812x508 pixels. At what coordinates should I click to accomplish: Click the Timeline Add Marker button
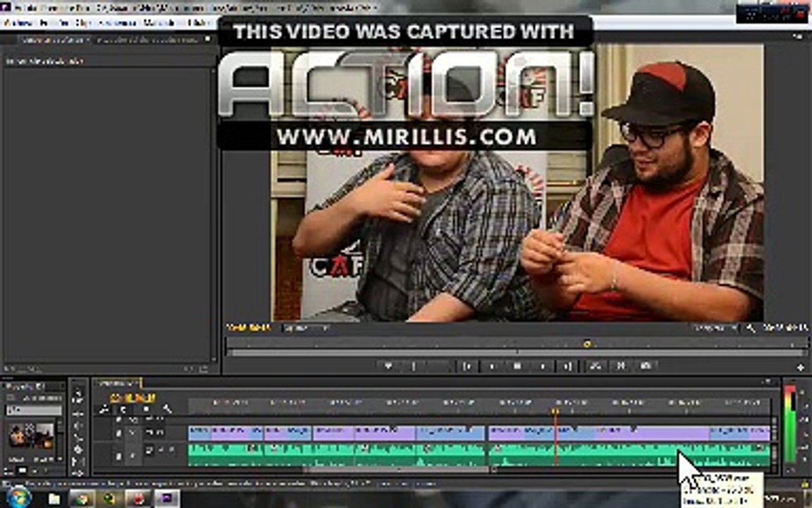click(x=146, y=409)
